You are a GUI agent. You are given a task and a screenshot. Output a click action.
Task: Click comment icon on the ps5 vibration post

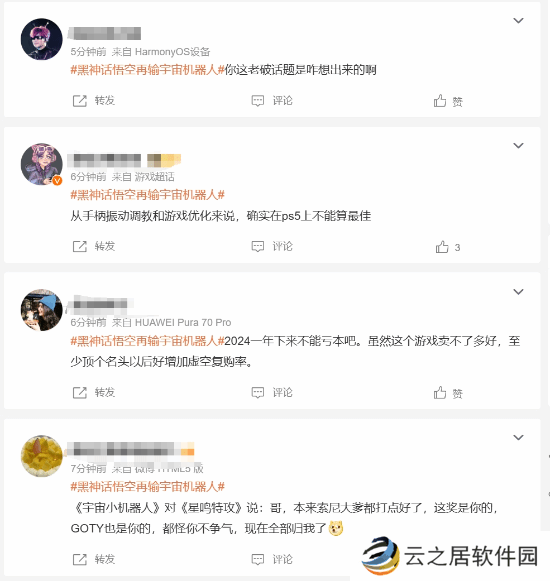click(x=258, y=246)
